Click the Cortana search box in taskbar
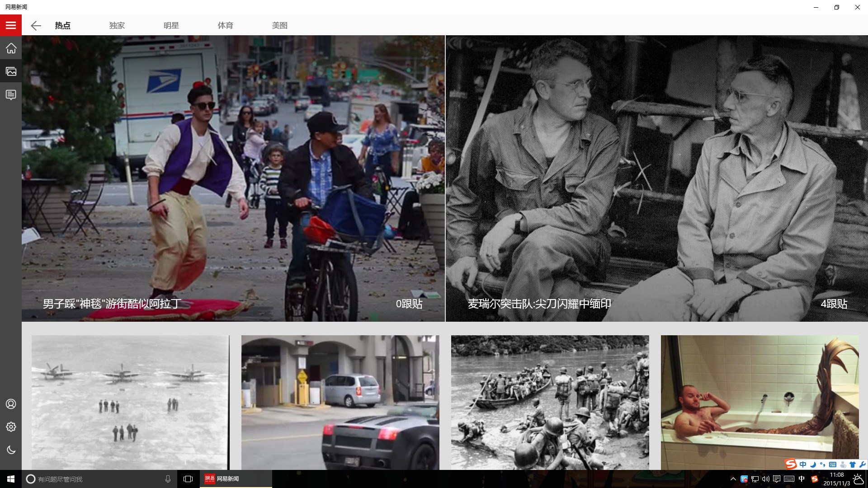868x488 pixels. point(99,479)
